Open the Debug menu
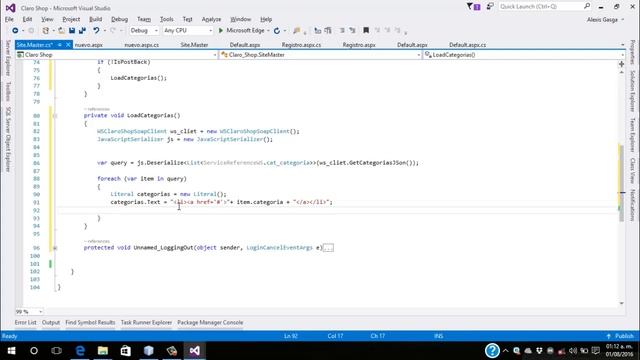640x360 pixels. click(x=119, y=19)
